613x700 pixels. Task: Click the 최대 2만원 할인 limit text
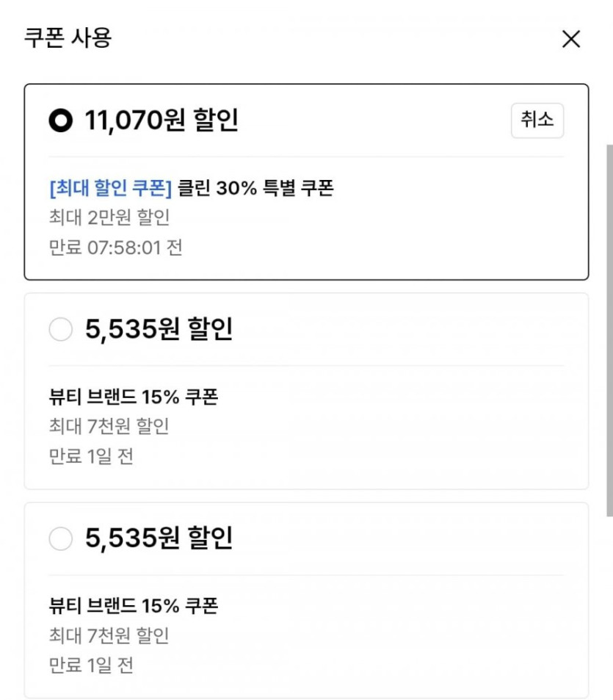pos(109,217)
